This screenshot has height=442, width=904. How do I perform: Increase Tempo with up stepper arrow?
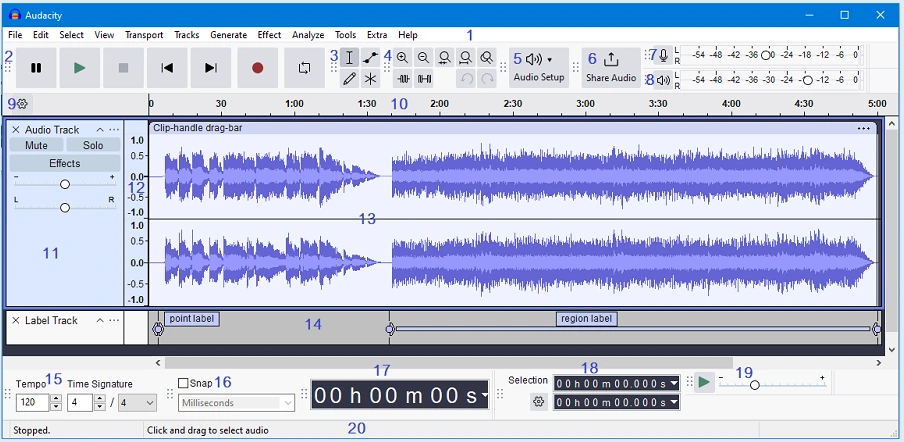(x=56, y=399)
